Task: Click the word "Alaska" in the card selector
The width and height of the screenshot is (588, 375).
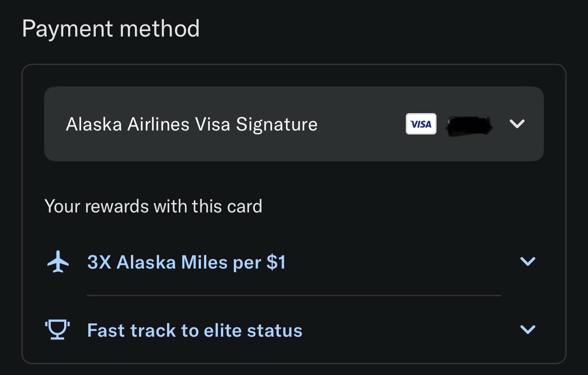Action: [94, 124]
